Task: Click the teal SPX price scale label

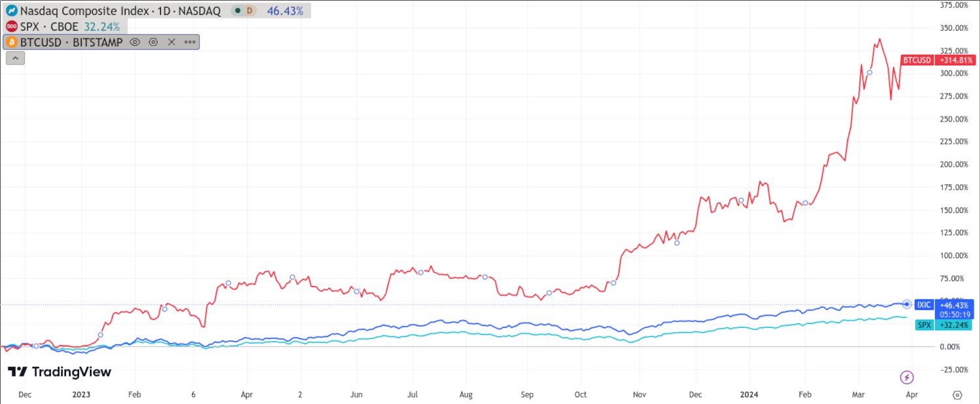Action: 924,325
